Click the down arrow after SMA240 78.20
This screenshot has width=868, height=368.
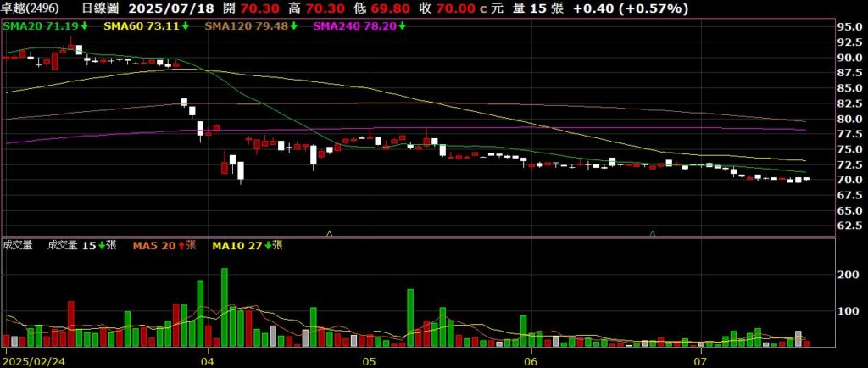[x=402, y=26]
